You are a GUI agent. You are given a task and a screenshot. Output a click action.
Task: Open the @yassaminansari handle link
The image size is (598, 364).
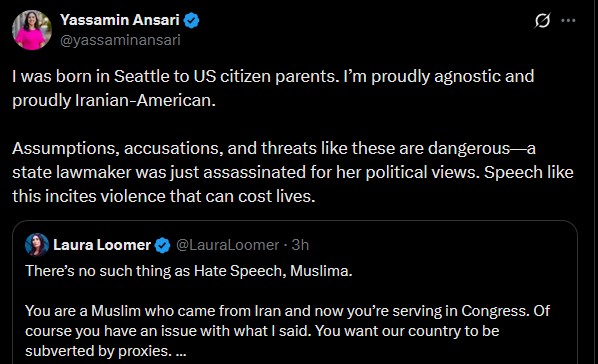120,40
